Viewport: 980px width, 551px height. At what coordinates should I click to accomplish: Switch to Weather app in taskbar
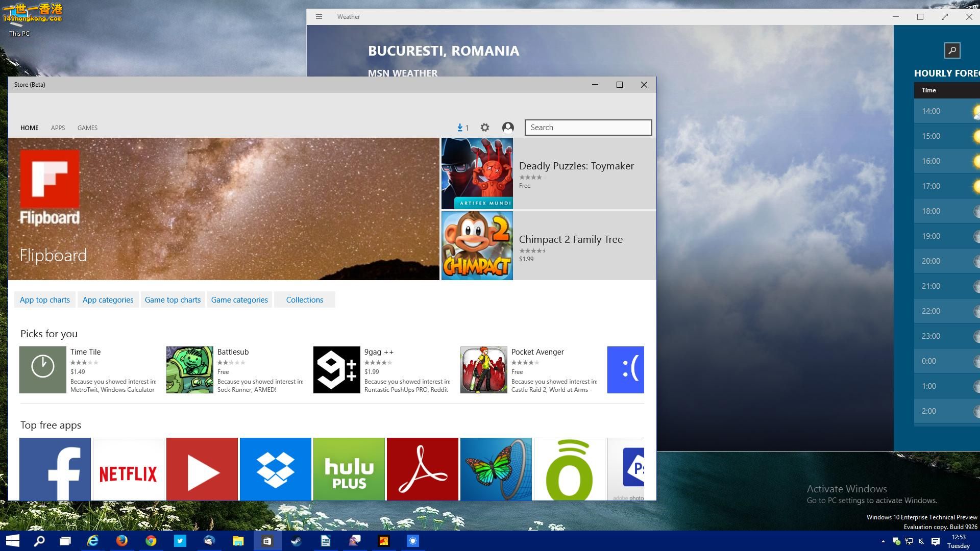(x=413, y=541)
